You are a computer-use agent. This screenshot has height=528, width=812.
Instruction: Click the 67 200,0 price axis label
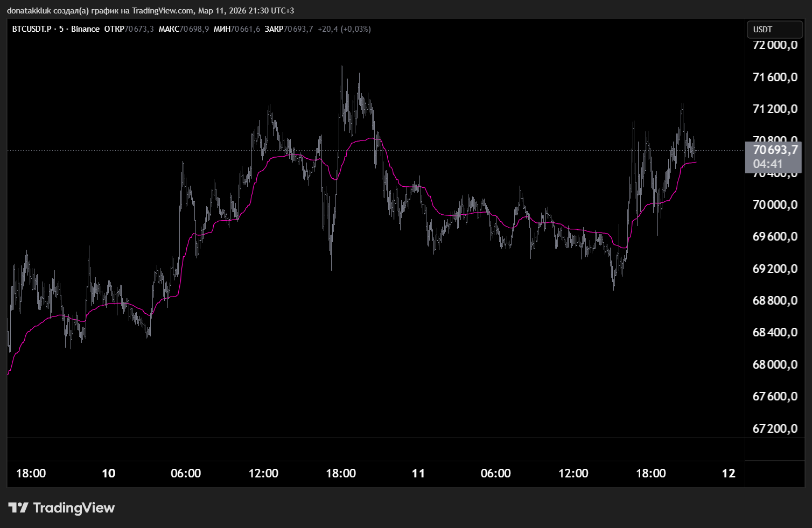pos(774,429)
